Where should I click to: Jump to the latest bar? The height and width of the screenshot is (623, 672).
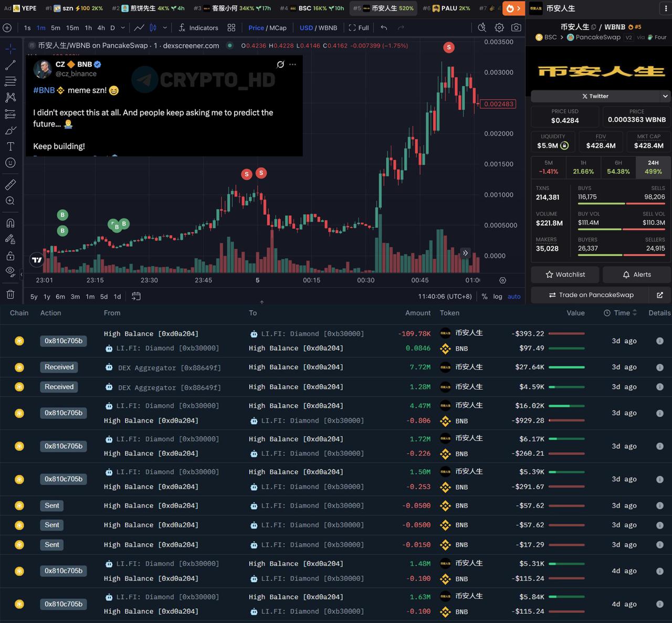point(465,253)
